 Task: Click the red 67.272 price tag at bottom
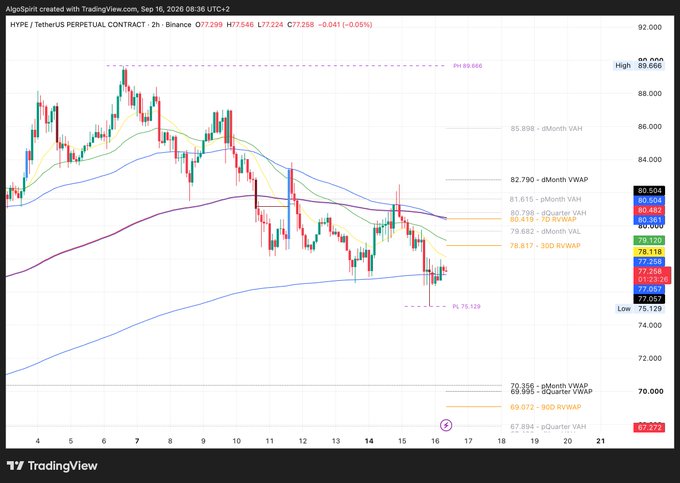tap(649, 428)
